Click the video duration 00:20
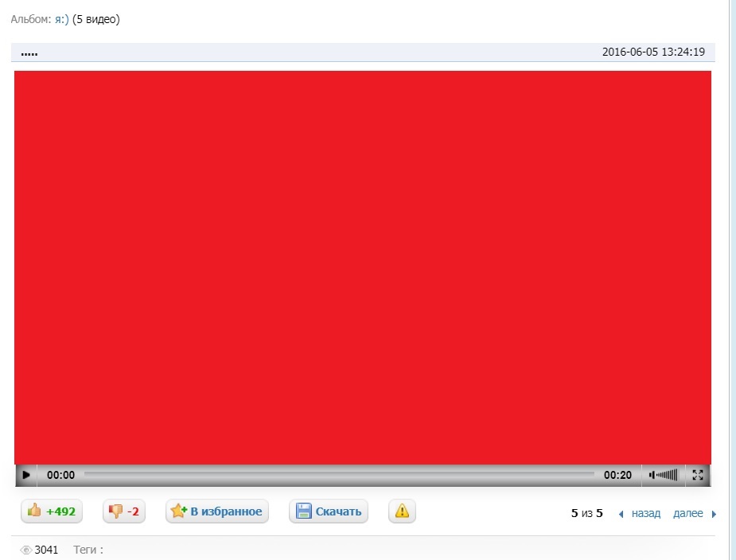The width and height of the screenshot is (736, 560). (x=617, y=475)
